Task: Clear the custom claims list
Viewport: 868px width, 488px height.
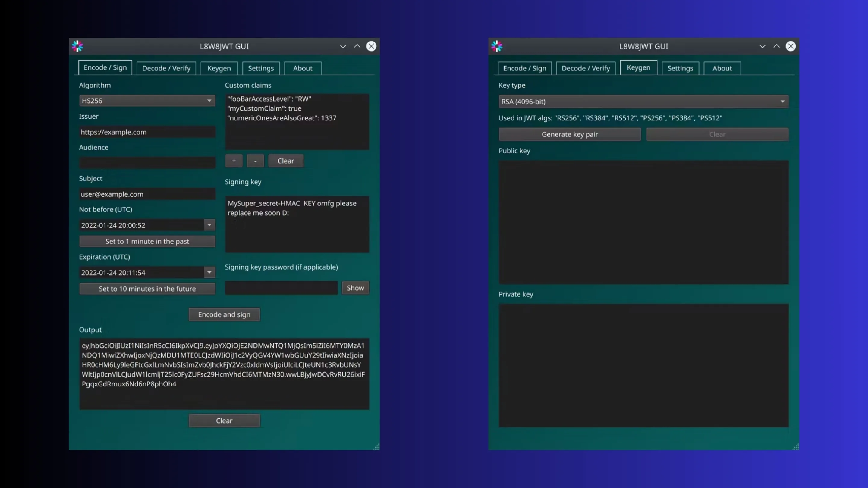Action: tap(286, 161)
